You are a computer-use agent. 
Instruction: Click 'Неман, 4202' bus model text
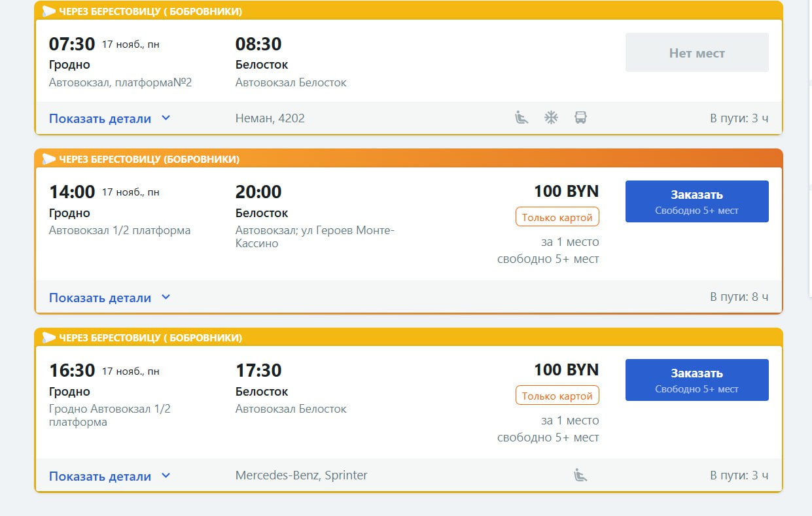click(x=270, y=118)
